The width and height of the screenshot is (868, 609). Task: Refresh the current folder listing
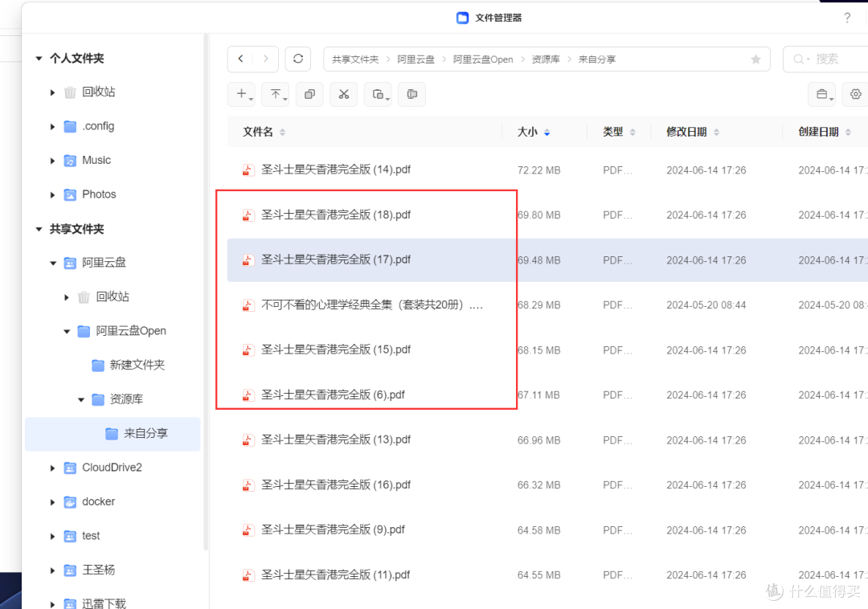[298, 59]
